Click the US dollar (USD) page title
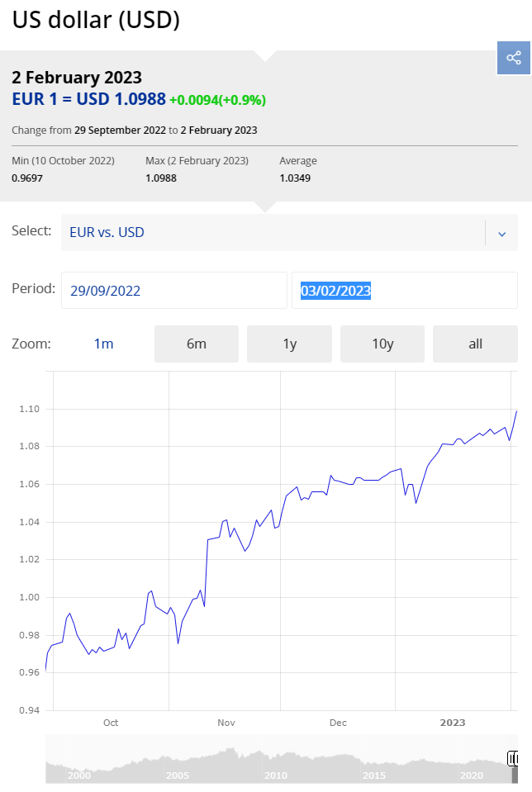Screen dimensions: 532x792 pos(96,20)
